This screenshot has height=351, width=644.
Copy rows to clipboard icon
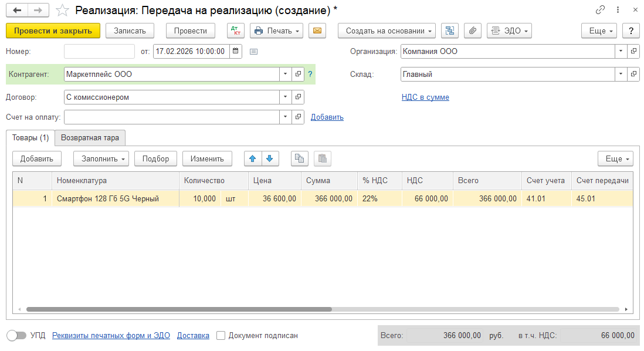tap(299, 158)
